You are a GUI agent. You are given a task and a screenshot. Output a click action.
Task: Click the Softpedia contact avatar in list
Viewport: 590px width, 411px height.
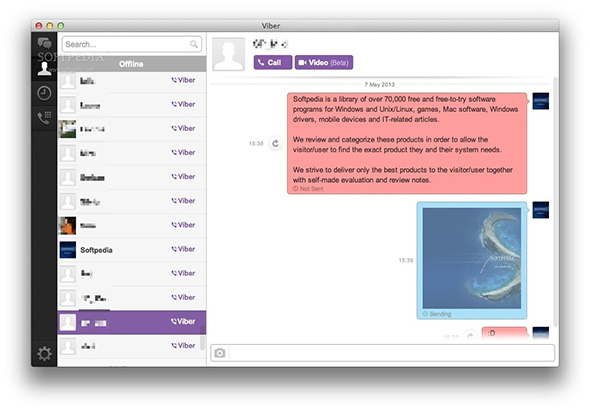tap(68, 250)
